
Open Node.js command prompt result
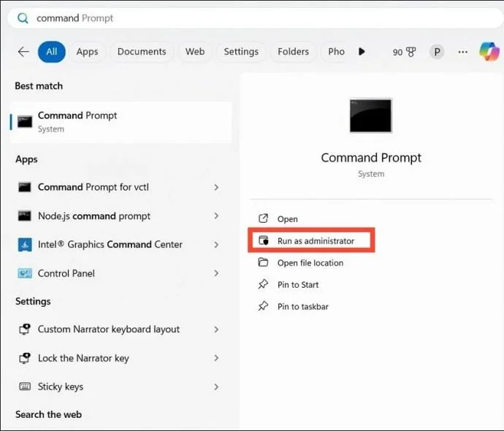pyautogui.click(x=120, y=216)
